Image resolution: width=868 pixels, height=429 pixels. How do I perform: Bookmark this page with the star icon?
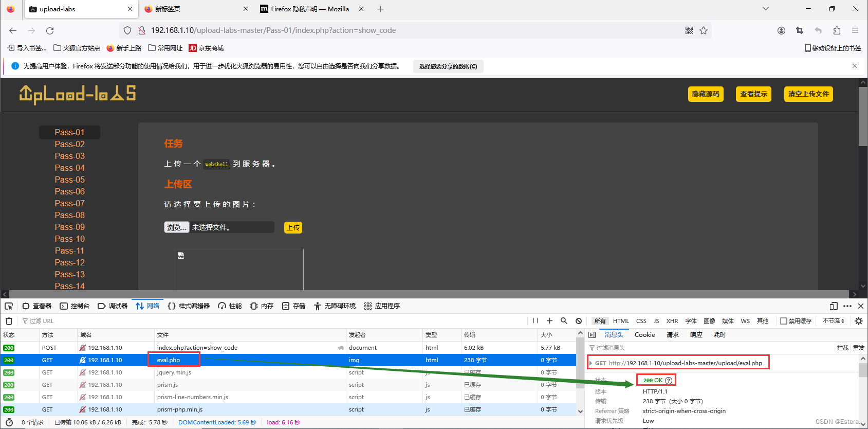pos(704,30)
